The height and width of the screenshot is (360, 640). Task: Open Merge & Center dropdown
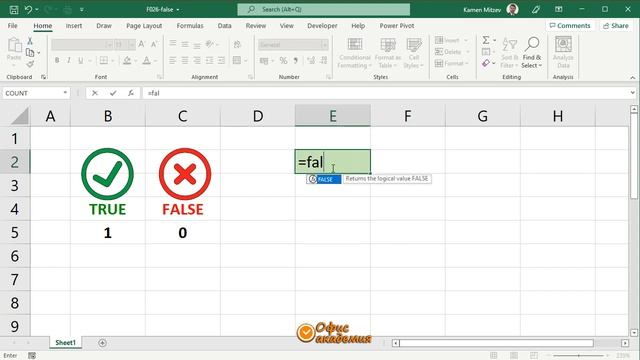coord(246,61)
